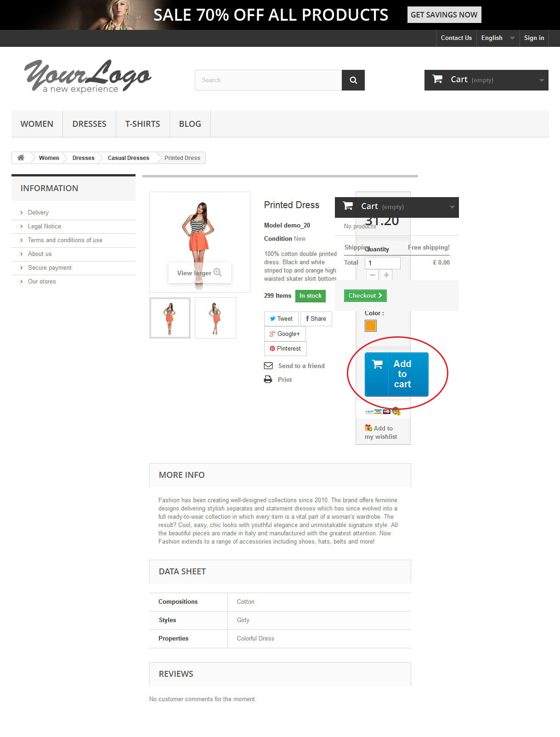Viewport: 560px width, 737px height.
Task: Select the orange color swatch
Action: (371, 326)
